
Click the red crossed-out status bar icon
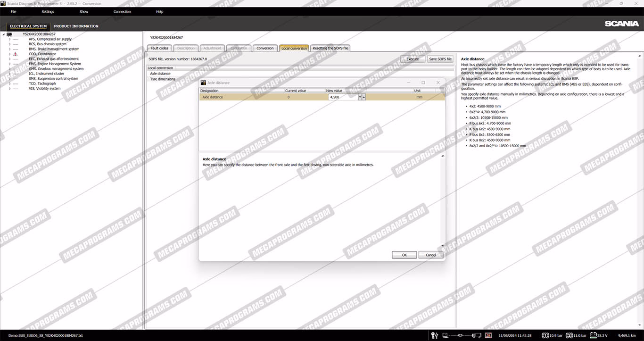click(488, 335)
